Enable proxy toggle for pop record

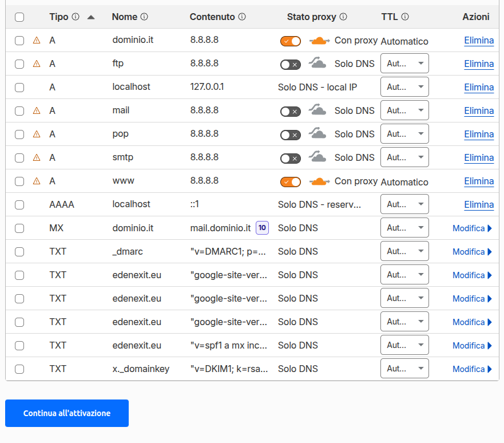coord(291,135)
